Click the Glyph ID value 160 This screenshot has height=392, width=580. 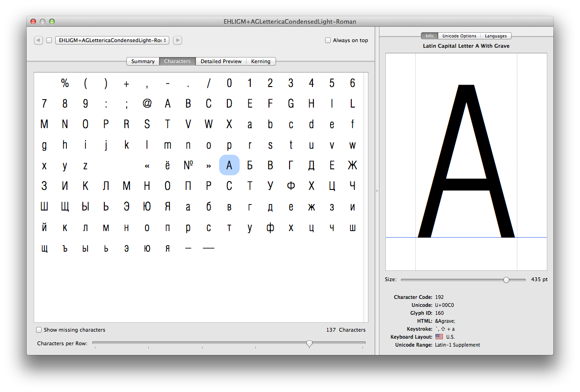(x=439, y=313)
